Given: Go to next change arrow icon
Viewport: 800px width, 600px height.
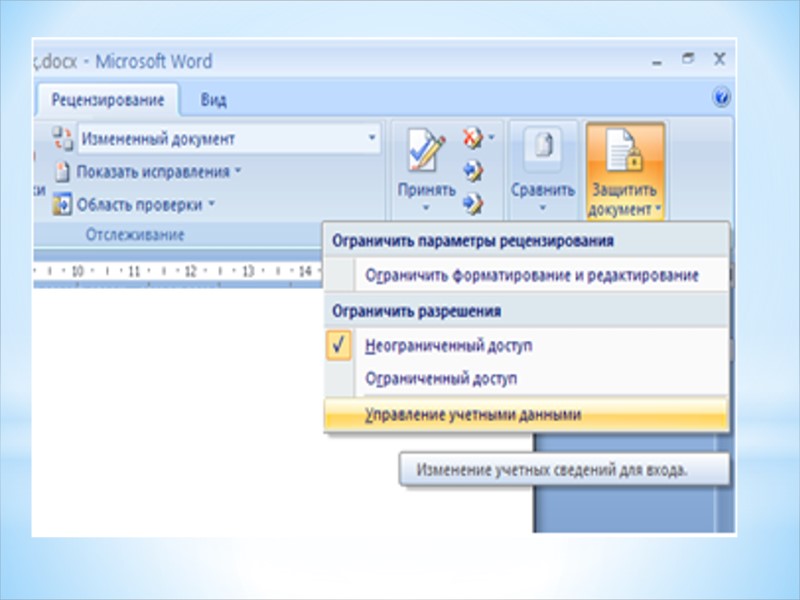Looking at the screenshot, I should (x=473, y=204).
